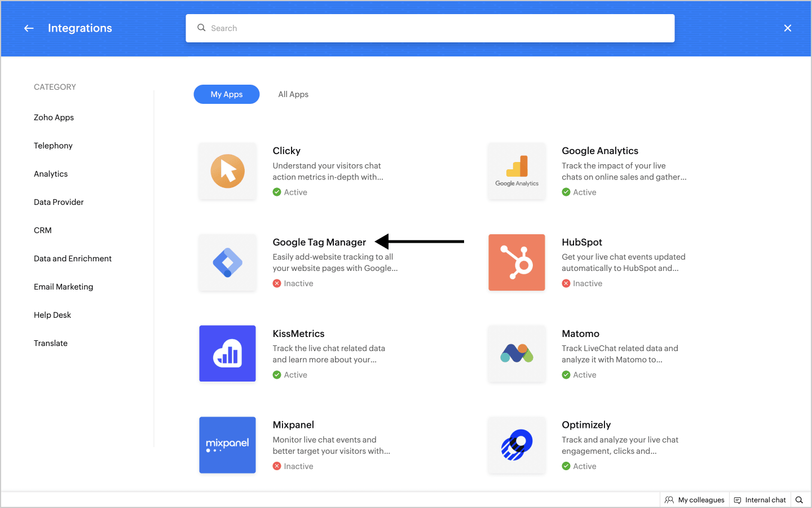812x508 pixels.
Task: Click the Mixpanel description text
Action: tap(332, 445)
